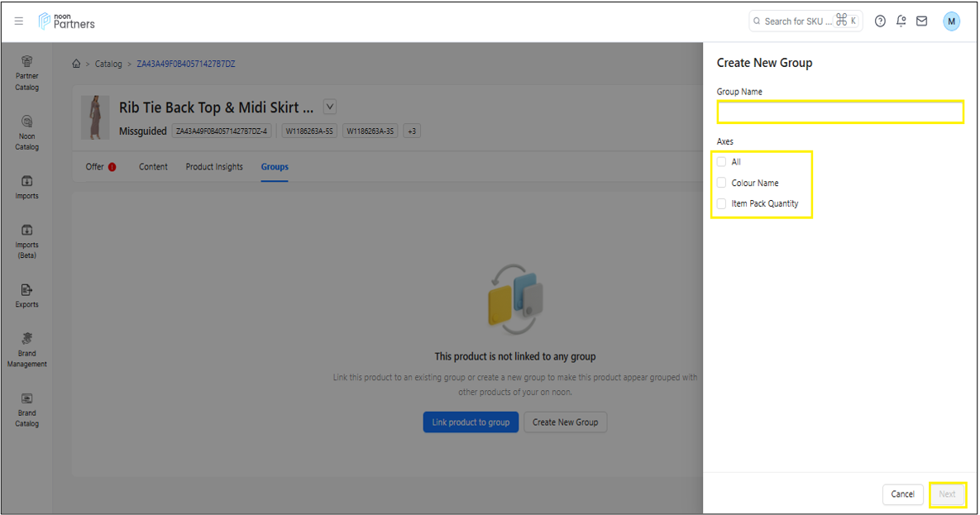Open Exports from the sidebar

coord(27,295)
